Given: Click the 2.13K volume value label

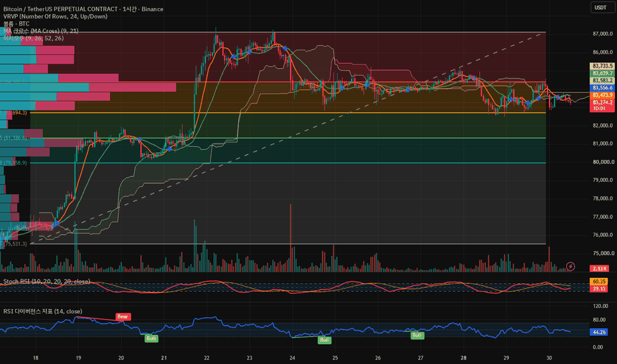Looking at the screenshot, I should (x=599, y=269).
